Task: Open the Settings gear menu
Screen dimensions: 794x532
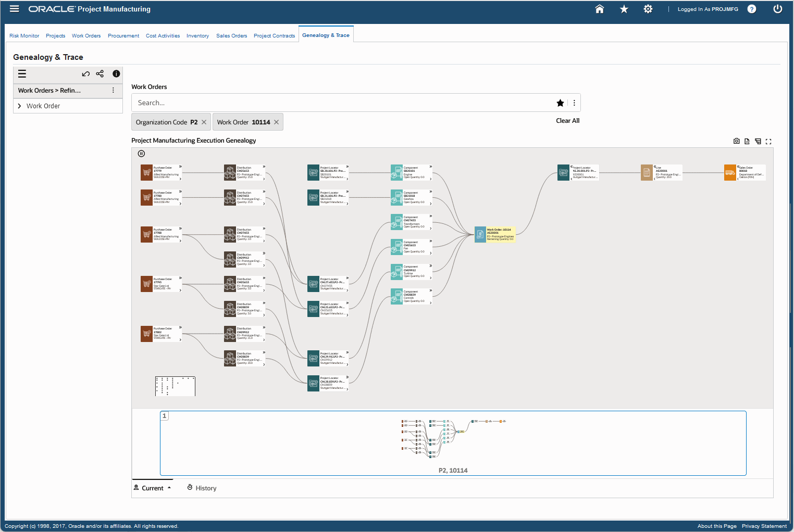Action: 648,9
